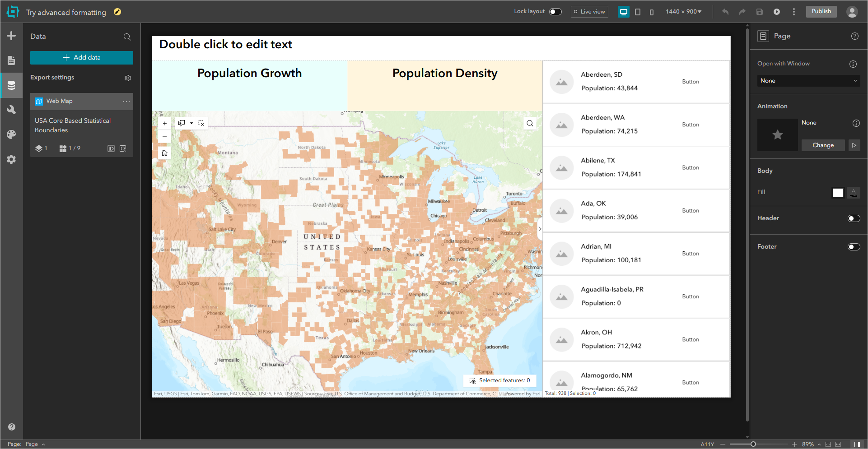Search data using the magnifier icon
Viewport: 868px width, 449px height.
click(x=127, y=37)
